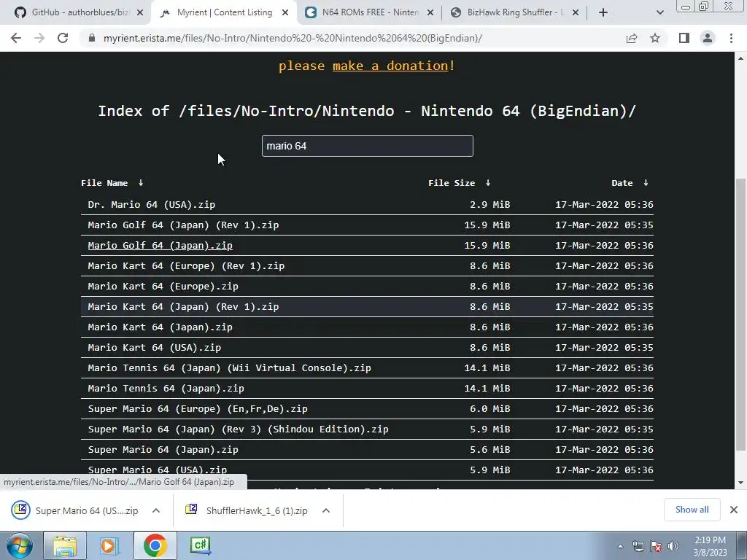This screenshot has width=747, height=560.
Task: Go back to the previous page
Action: click(x=16, y=38)
